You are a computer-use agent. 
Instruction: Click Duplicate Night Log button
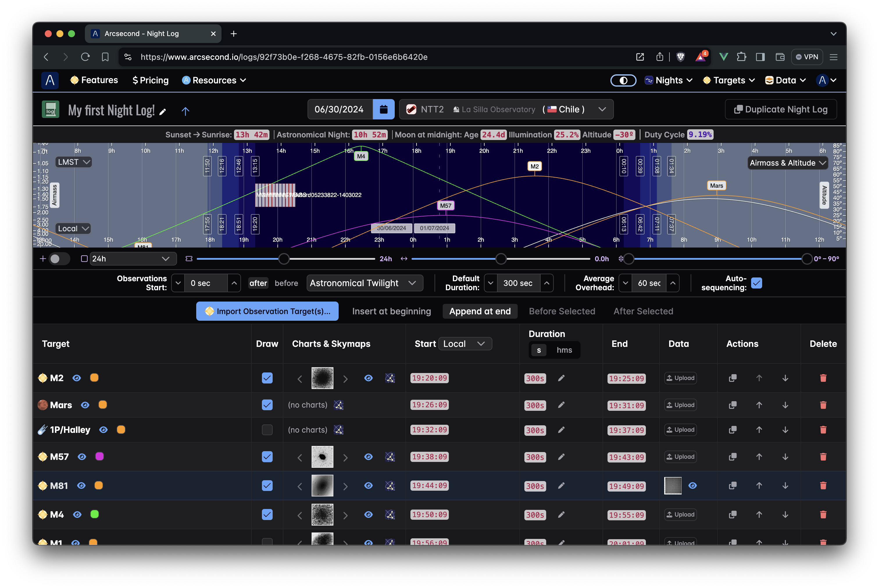(780, 109)
